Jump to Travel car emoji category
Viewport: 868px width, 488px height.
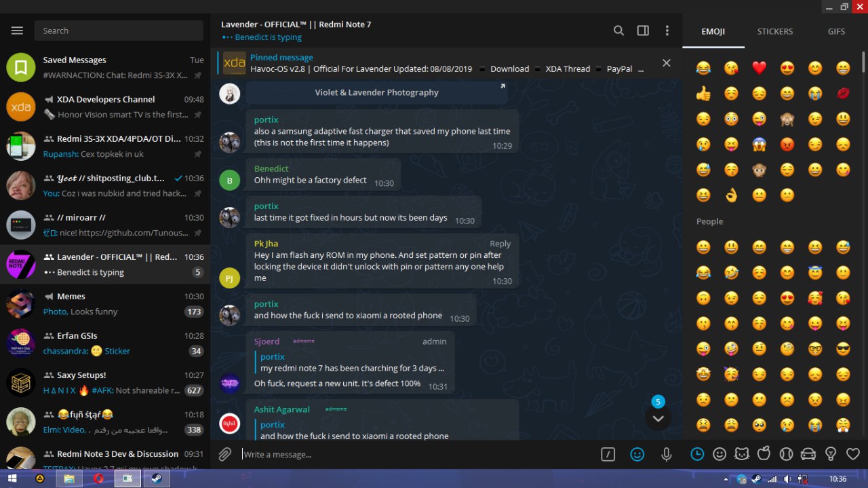(808, 454)
